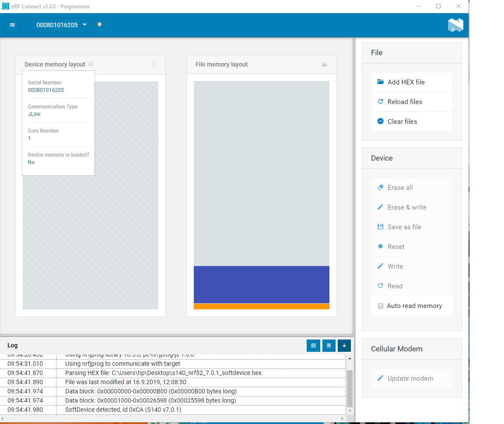
Task: Click the empty gray file memory region
Action: (x=261, y=173)
